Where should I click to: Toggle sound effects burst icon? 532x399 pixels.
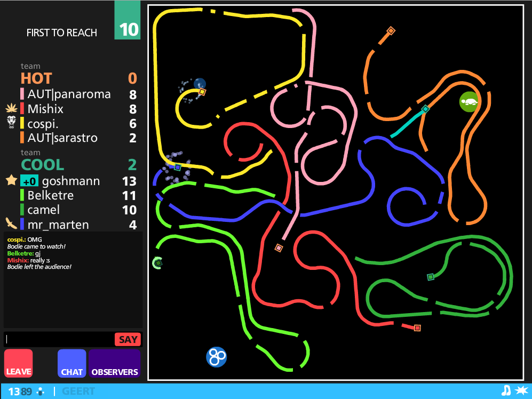coord(521,390)
